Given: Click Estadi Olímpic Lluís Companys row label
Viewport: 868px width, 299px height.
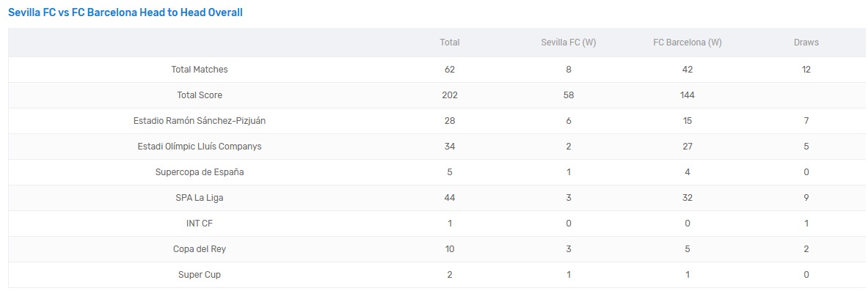Looking at the screenshot, I should pos(200,147).
